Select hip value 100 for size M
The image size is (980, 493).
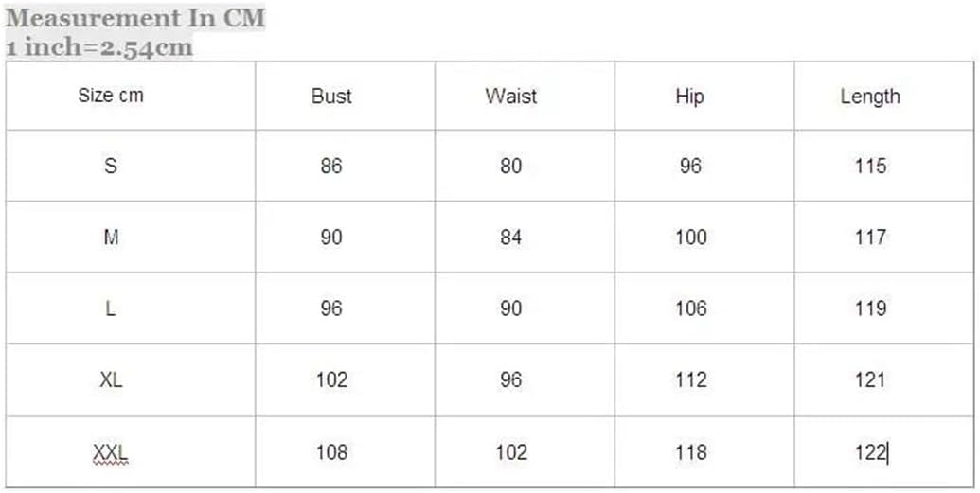pyautogui.click(x=691, y=238)
